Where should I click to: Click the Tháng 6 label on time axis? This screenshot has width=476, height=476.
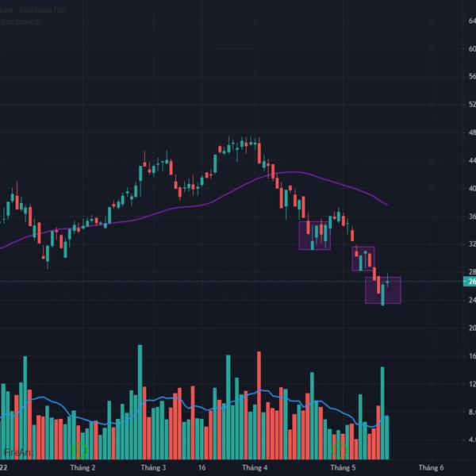pyautogui.click(x=431, y=467)
